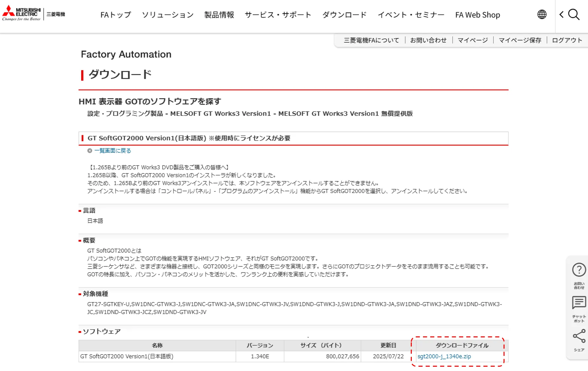Click お問い合わせ in the sub navigation

coord(428,40)
